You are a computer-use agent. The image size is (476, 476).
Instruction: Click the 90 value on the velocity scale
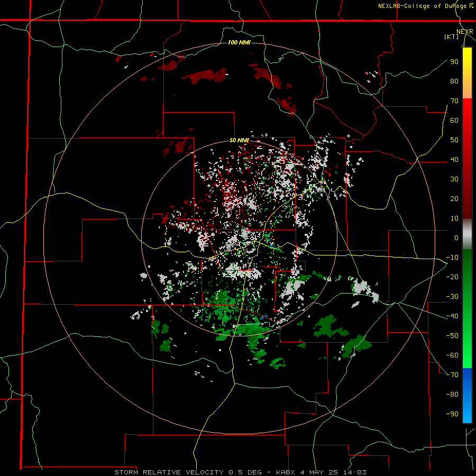(454, 62)
